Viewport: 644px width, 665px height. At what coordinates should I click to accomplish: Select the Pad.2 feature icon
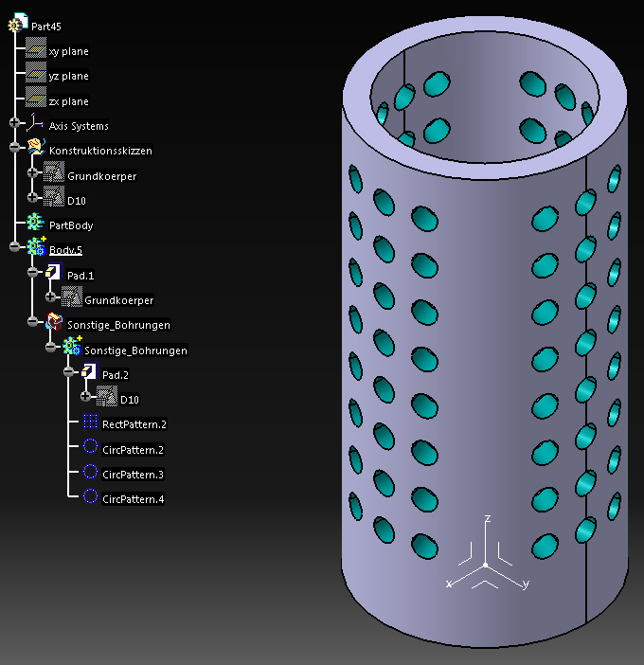pyautogui.click(x=89, y=371)
